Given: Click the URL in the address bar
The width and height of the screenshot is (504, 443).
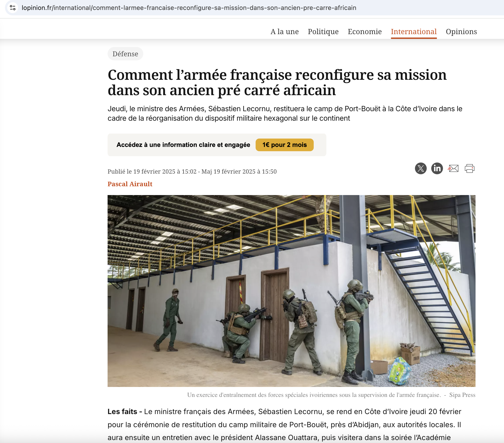Looking at the screenshot, I should [189, 8].
